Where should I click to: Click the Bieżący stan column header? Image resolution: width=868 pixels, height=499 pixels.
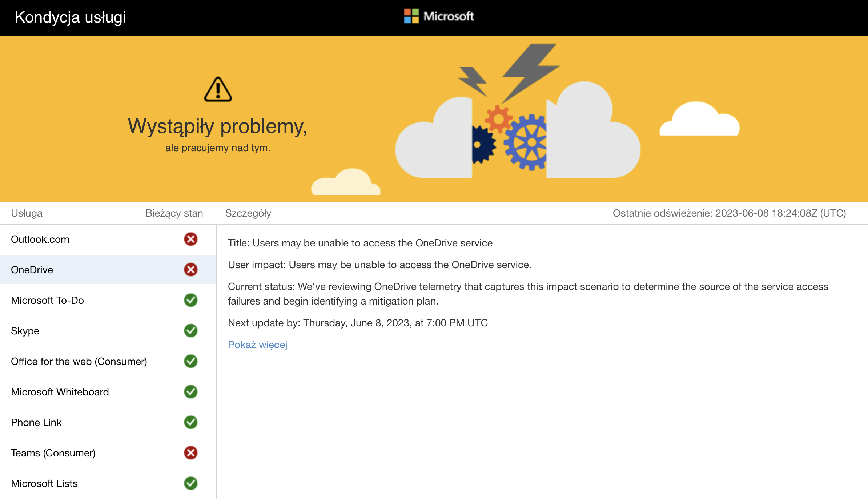(x=174, y=213)
